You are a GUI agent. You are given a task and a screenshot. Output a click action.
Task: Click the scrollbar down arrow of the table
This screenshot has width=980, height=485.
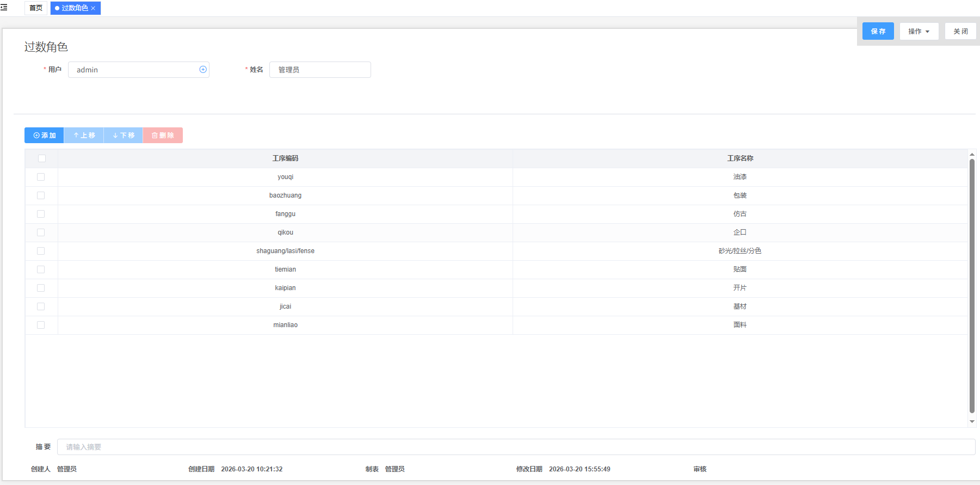click(x=972, y=422)
